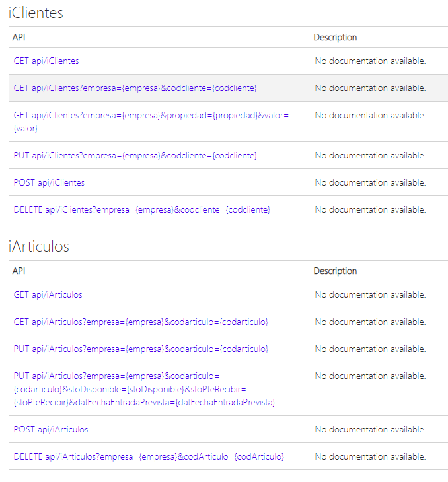
Task: Click the API column header under iArticulos
Action: [x=19, y=271]
